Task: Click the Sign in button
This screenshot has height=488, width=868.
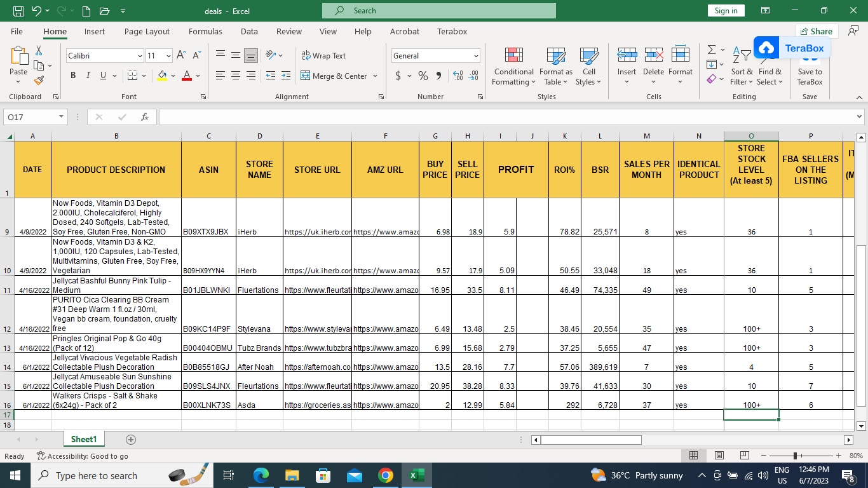Action: click(726, 11)
